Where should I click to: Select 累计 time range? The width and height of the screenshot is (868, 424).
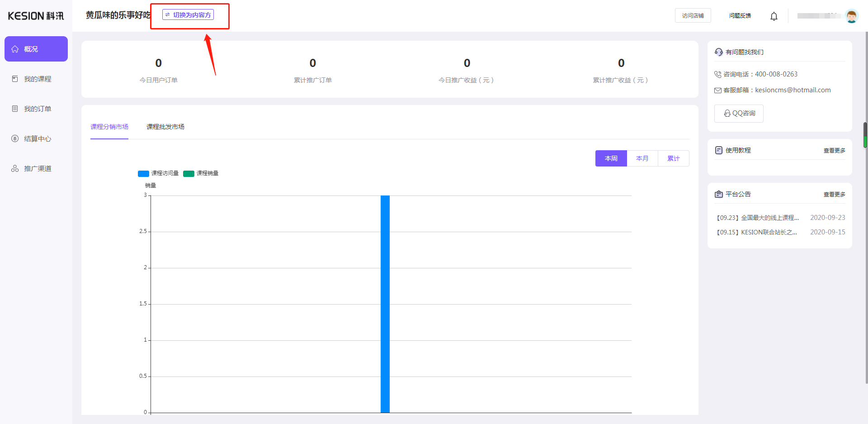coord(673,158)
